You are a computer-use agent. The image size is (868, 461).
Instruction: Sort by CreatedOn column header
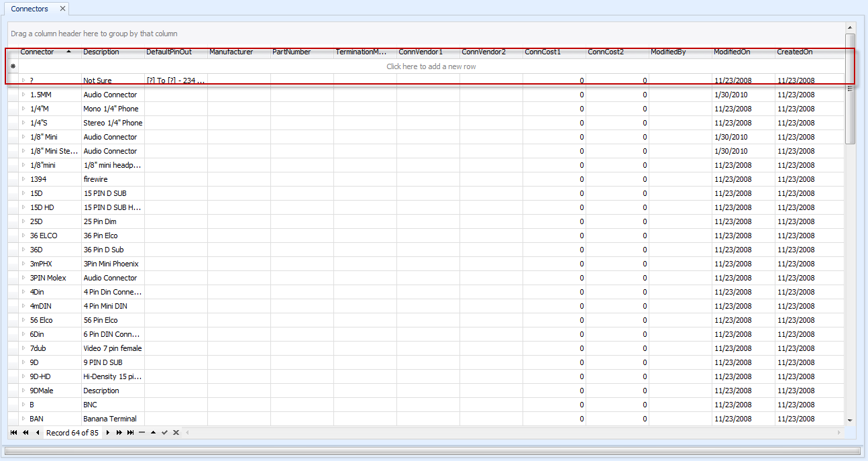coord(809,52)
